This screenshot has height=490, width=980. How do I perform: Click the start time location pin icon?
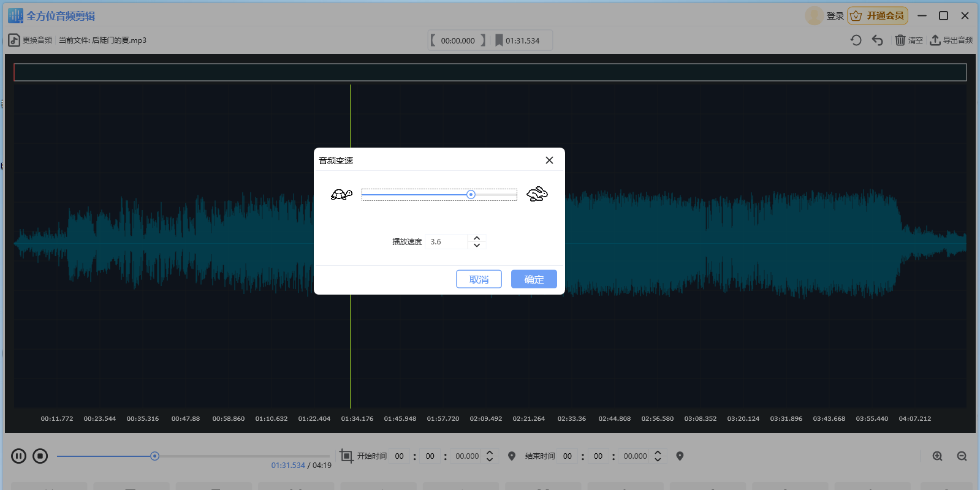click(x=512, y=456)
